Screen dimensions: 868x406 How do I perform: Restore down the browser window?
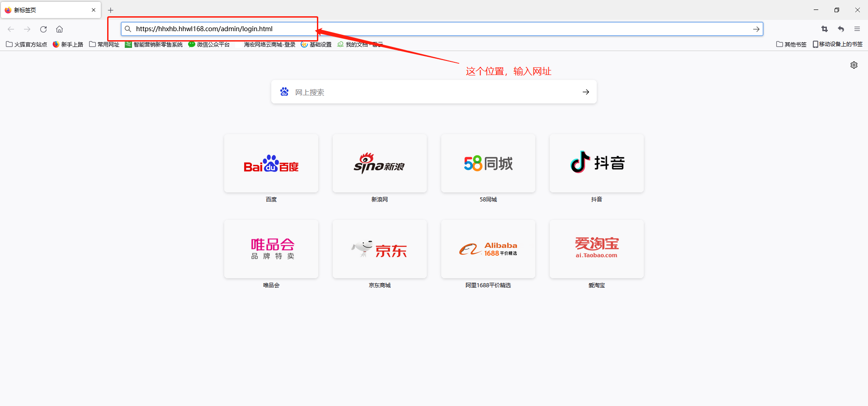[837, 10]
